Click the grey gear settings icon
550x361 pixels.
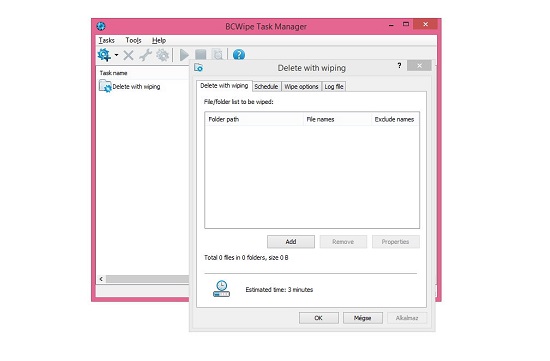pos(162,55)
